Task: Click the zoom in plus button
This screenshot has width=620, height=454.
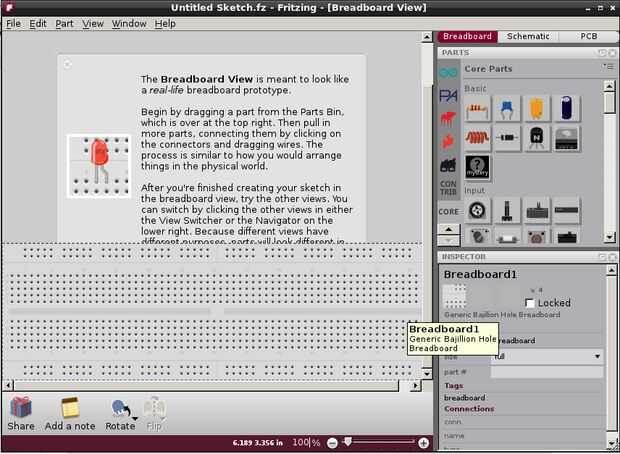Action: pyautogui.click(x=423, y=443)
